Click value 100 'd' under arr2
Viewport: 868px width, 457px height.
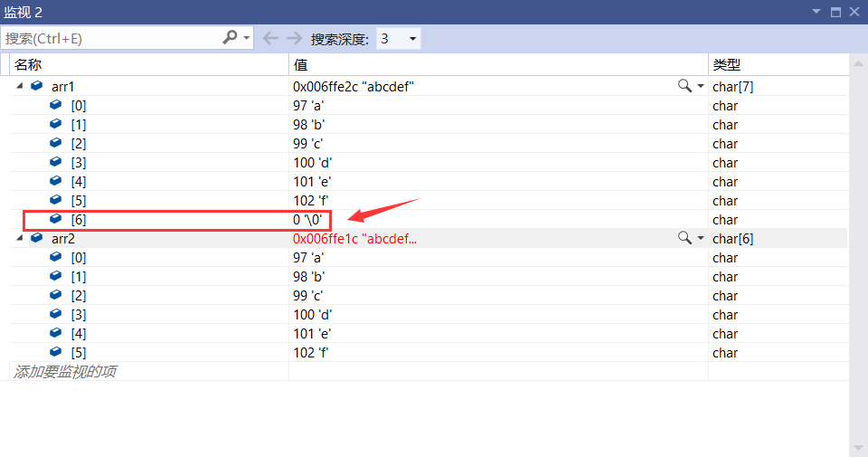click(313, 315)
